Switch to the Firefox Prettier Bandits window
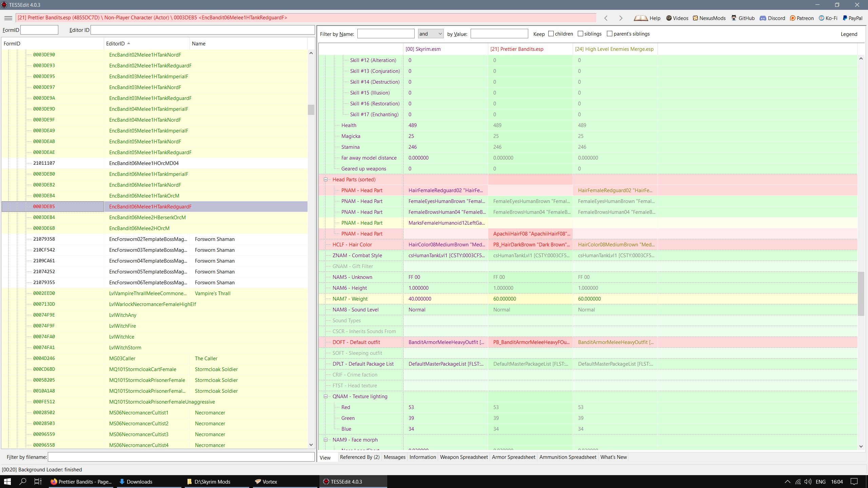 [81, 482]
